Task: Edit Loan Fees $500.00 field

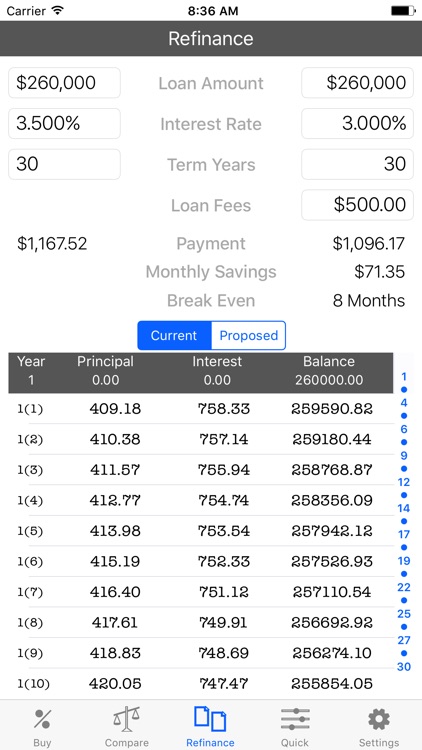Action: tap(357, 205)
